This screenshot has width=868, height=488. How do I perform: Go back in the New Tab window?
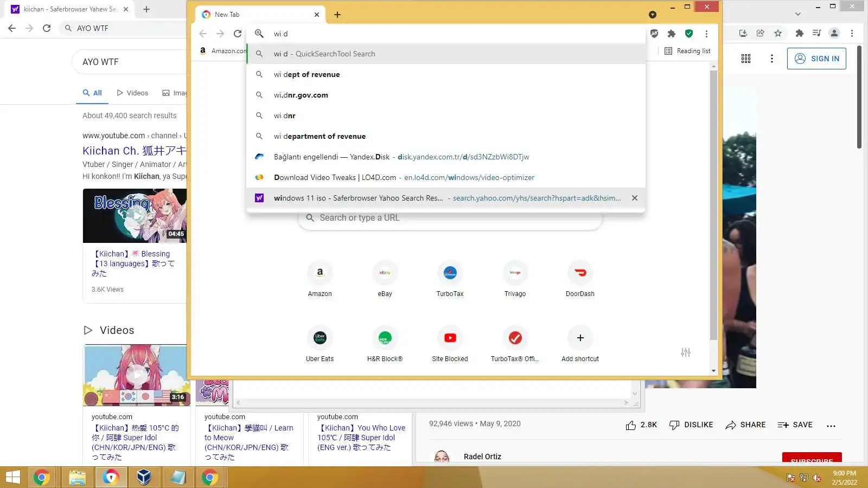(x=203, y=34)
